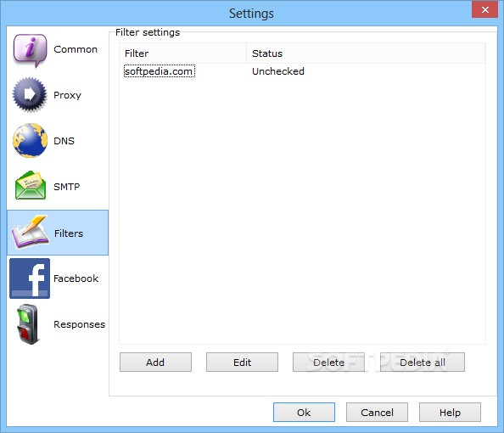Sort by the Status column header
This screenshot has height=433, width=504.
point(366,53)
